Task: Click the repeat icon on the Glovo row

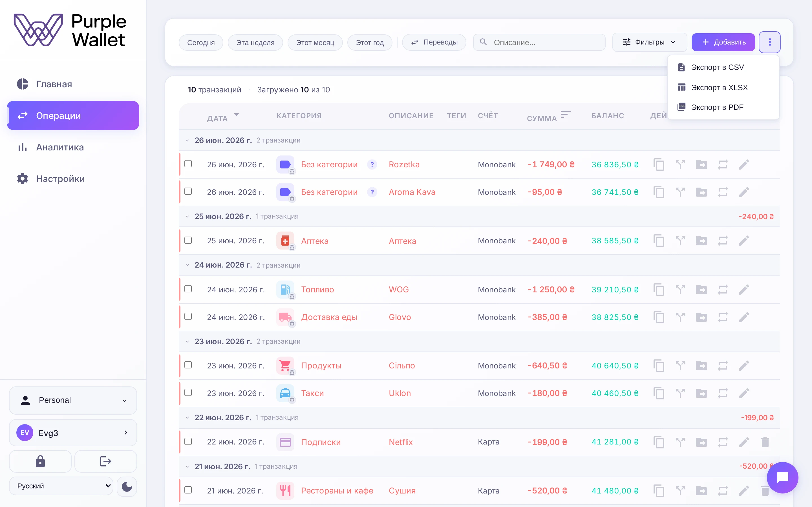Action: [x=723, y=317]
